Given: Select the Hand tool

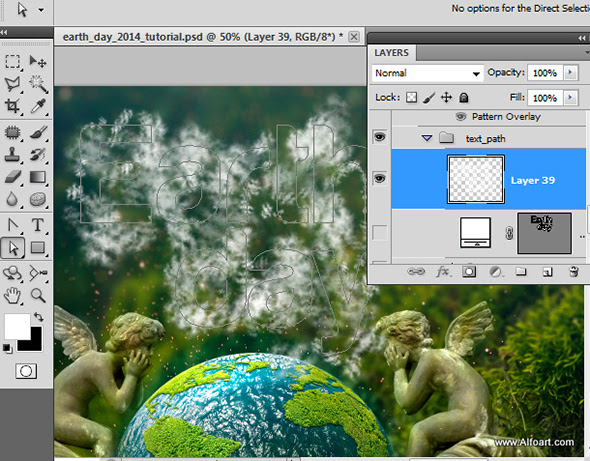Looking at the screenshot, I should 12,295.
